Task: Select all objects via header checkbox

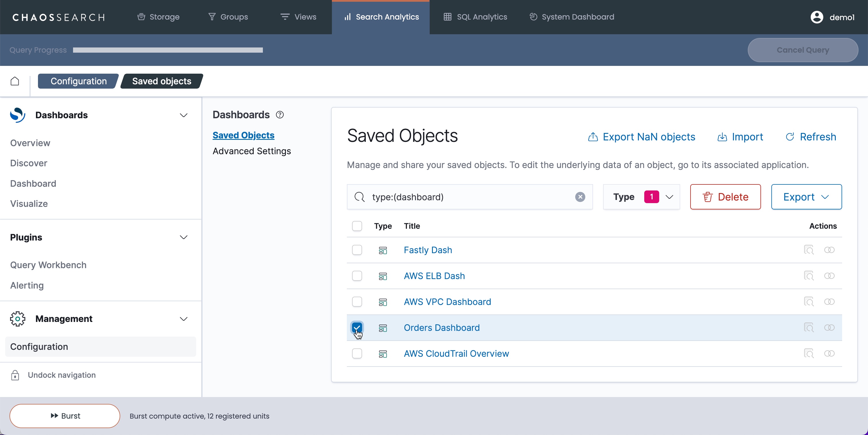Action: [x=357, y=226]
